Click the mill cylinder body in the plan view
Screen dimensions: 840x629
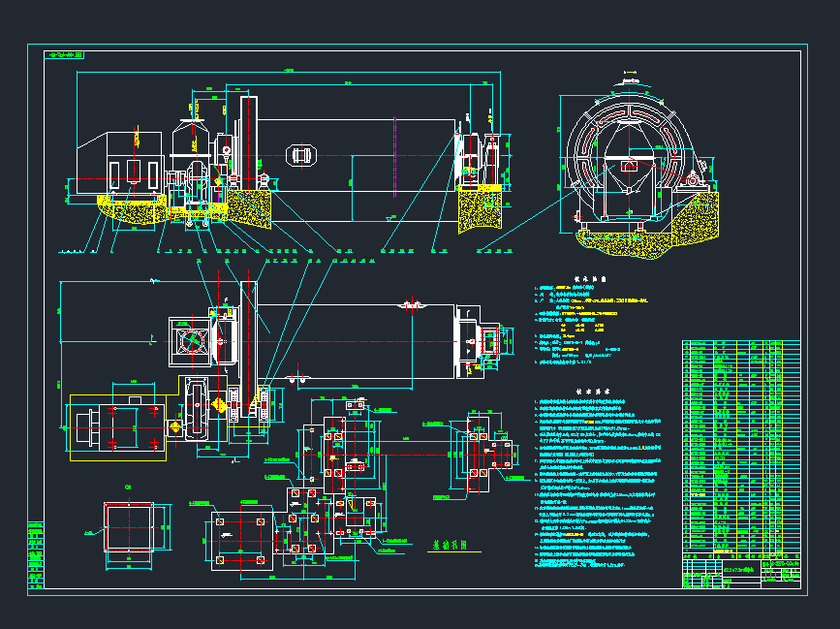tap(358, 337)
